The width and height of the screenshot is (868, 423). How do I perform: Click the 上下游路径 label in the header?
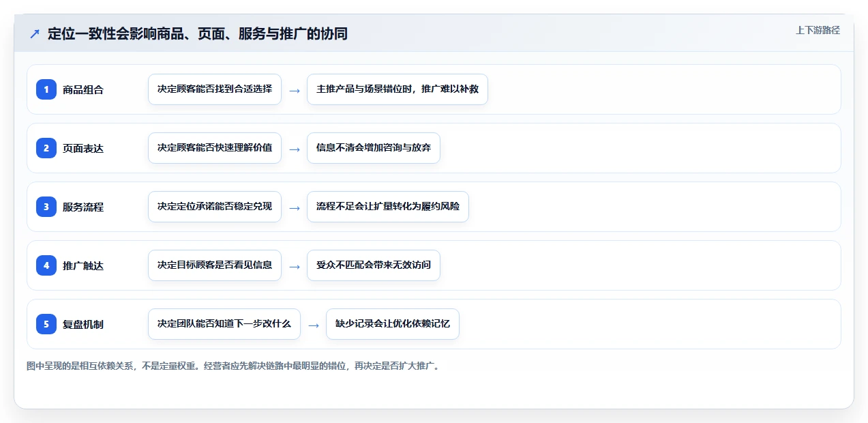(x=818, y=30)
